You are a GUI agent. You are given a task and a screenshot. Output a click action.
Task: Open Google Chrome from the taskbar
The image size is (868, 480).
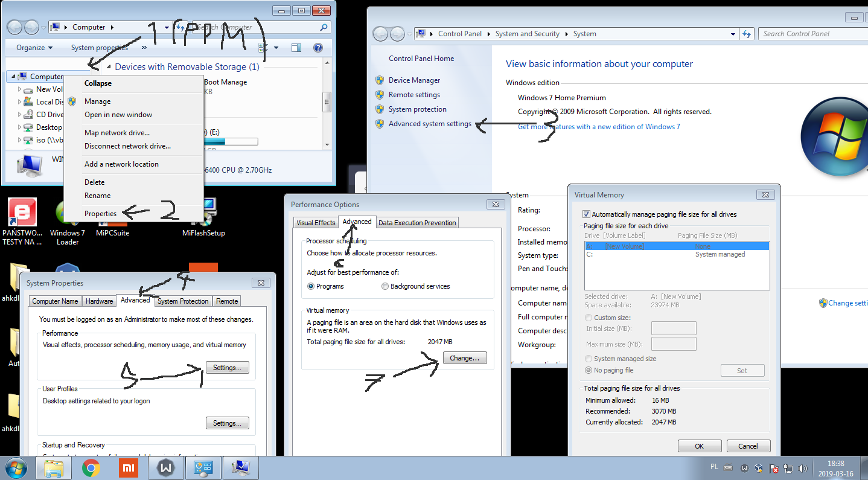[91, 468]
